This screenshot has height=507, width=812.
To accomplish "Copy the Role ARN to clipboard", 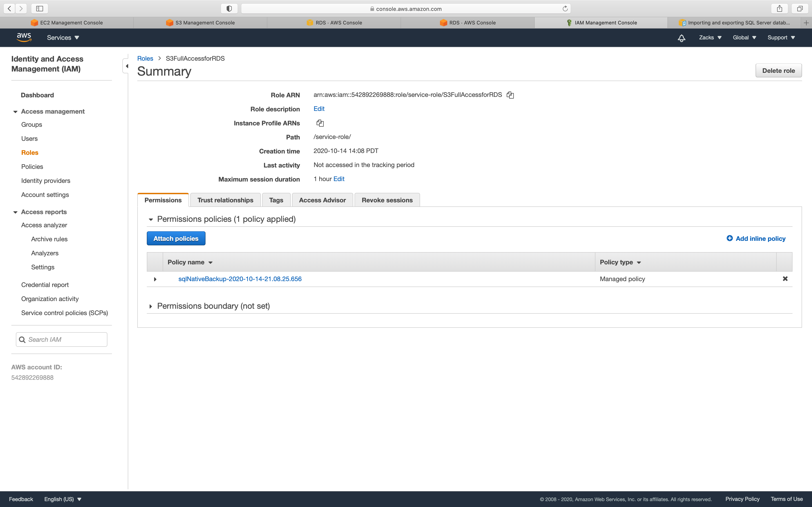I will tap(510, 95).
